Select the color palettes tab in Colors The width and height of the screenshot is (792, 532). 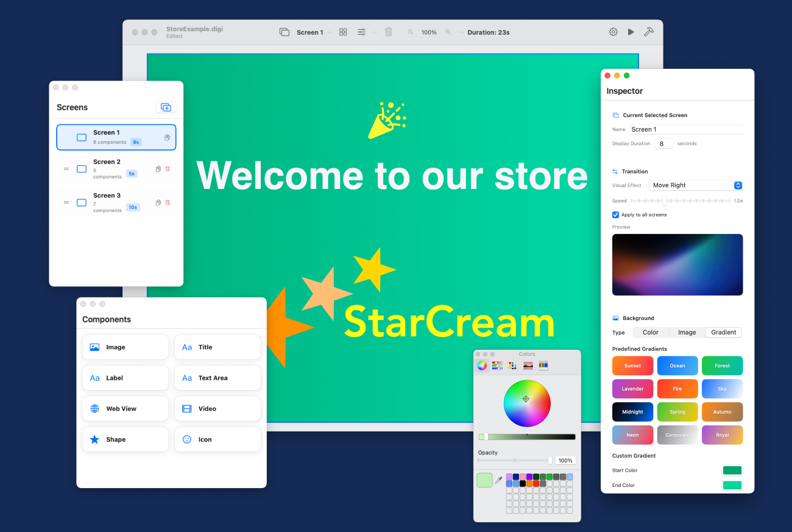512,366
